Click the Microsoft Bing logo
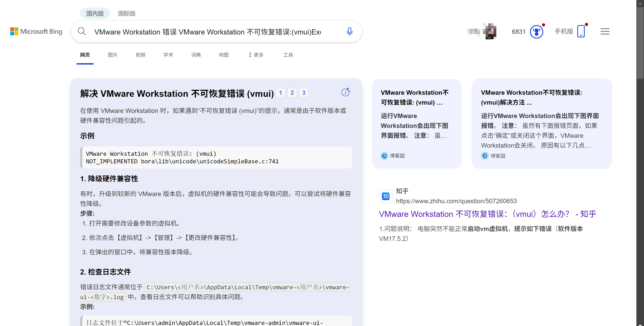Viewport: 644px width, 326px height. tap(36, 32)
